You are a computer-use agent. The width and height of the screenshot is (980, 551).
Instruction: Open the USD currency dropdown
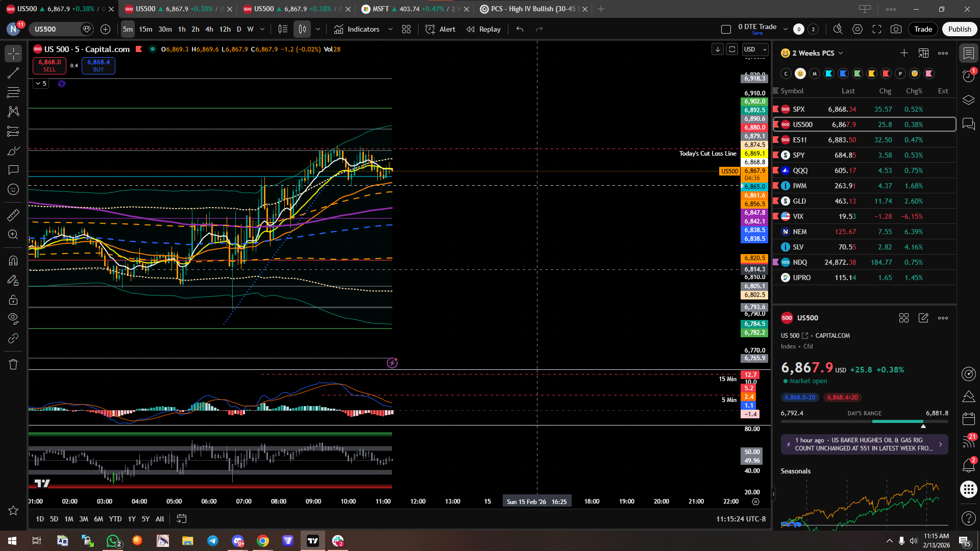coord(755,49)
